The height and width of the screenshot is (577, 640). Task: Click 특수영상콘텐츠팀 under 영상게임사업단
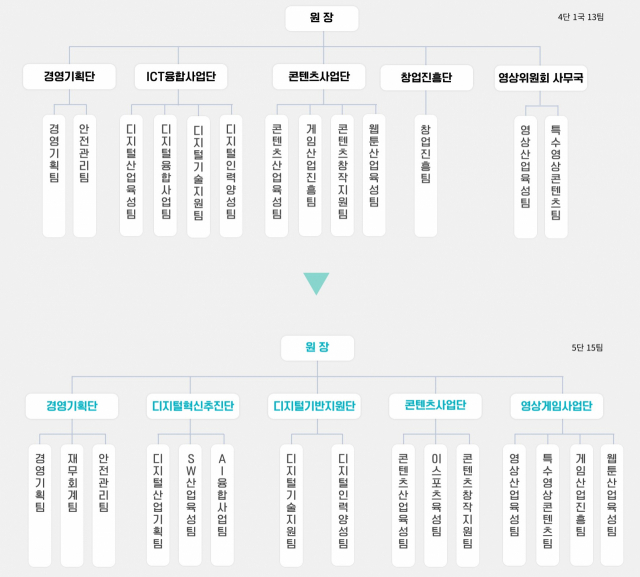tap(548, 505)
